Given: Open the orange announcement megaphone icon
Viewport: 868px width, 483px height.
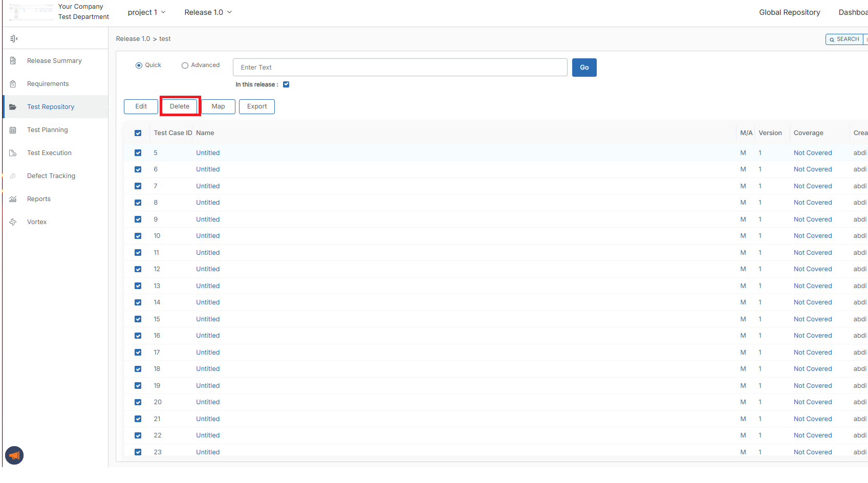Looking at the screenshot, I should pos(14,455).
